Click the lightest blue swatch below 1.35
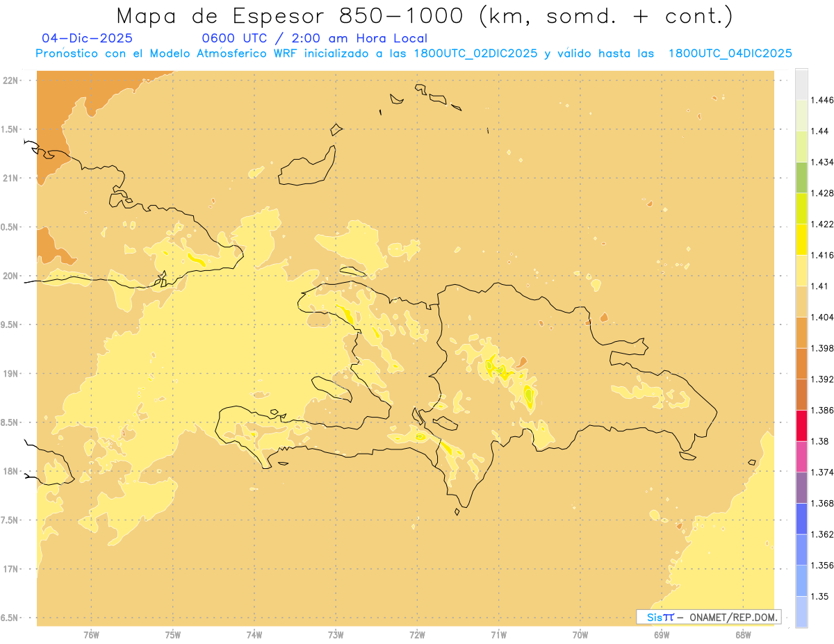Image resolution: width=834 pixels, height=644 pixels. [801, 611]
